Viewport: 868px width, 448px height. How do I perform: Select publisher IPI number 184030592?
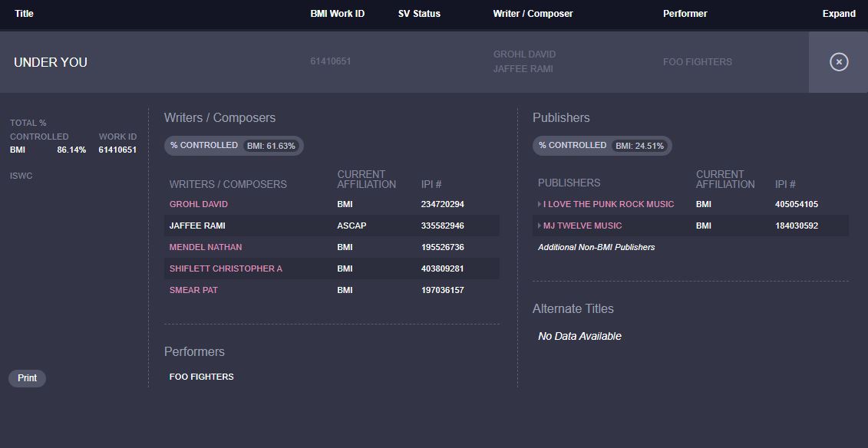[x=797, y=226]
